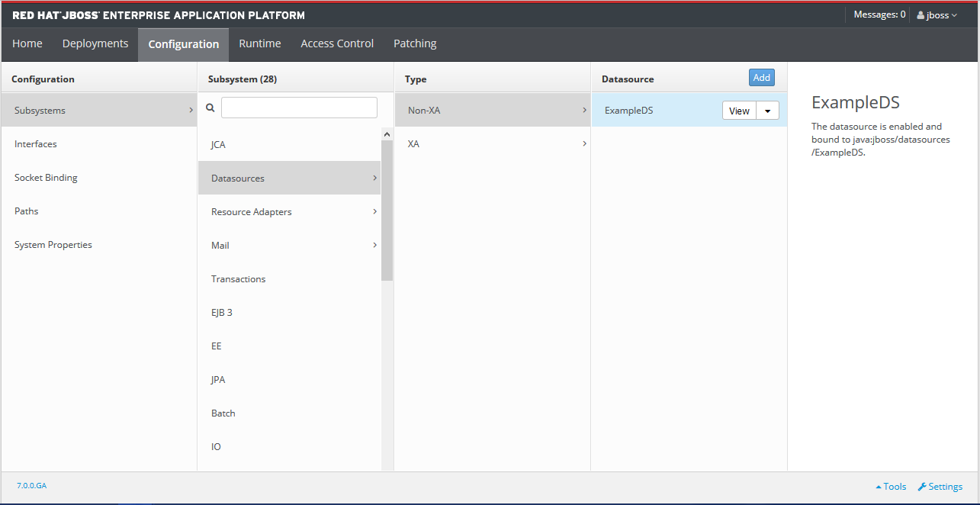Open the Access Control tab

coord(337,43)
